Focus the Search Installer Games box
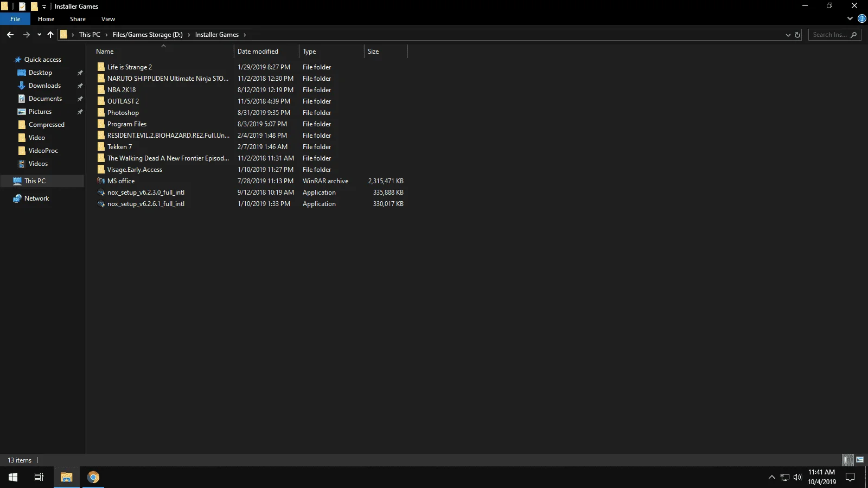 click(x=834, y=35)
